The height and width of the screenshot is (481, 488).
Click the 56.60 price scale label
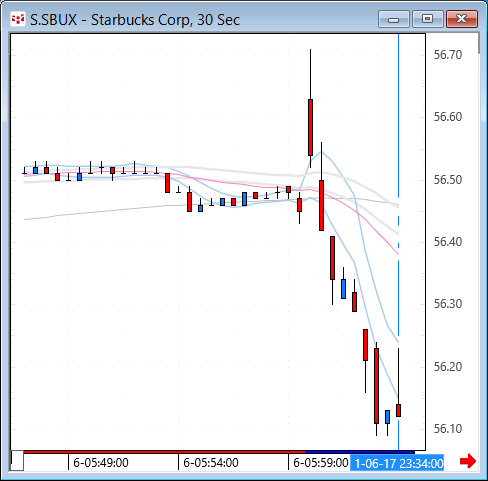pos(448,117)
